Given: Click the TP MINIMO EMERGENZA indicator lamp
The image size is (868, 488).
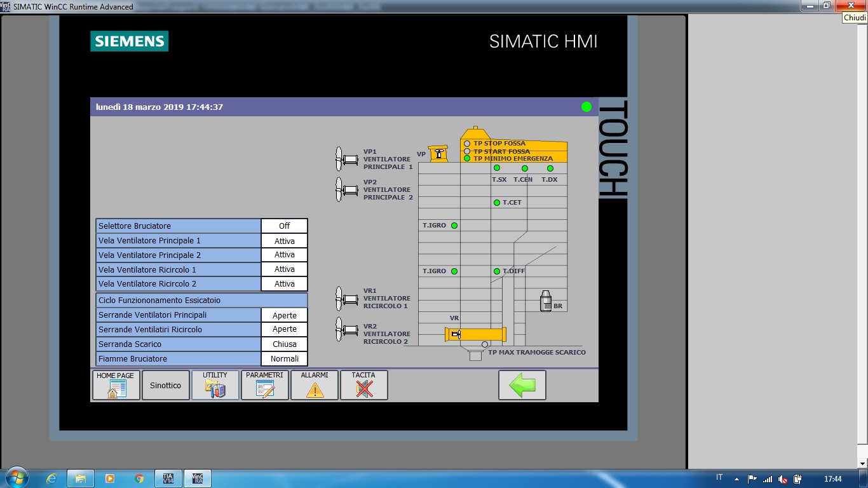Looking at the screenshot, I should pyautogui.click(x=467, y=158).
